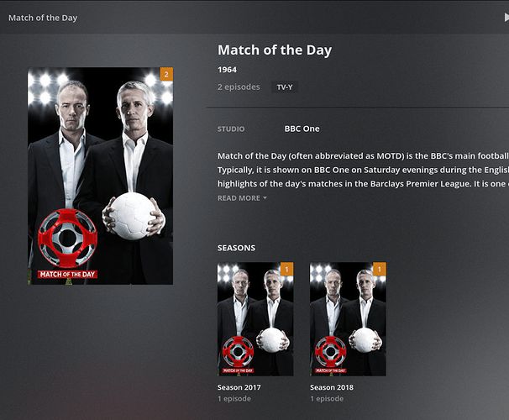
Task: Click the TV-Y content rating badge
Action: [x=285, y=87]
